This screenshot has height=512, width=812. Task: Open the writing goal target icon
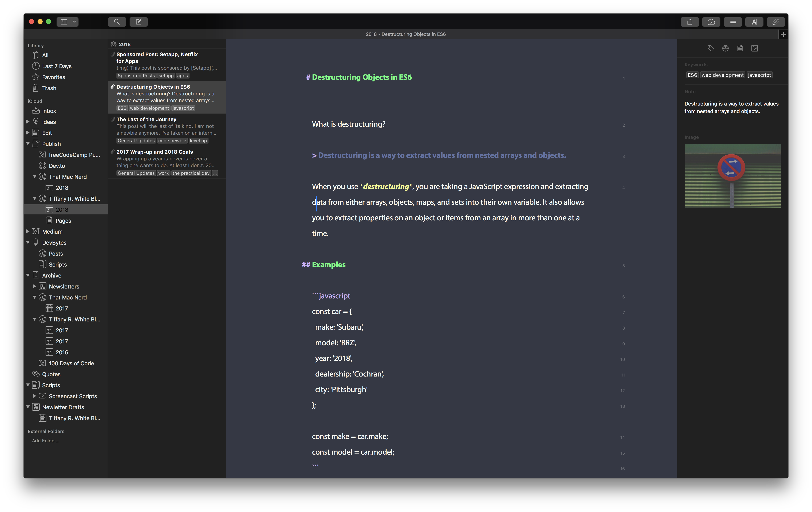(725, 49)
